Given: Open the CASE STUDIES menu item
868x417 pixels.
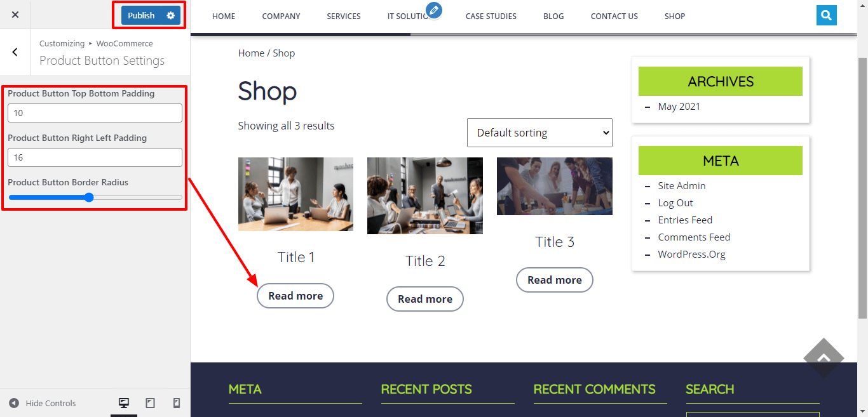Looking at the screenshot, I should 491,16.
